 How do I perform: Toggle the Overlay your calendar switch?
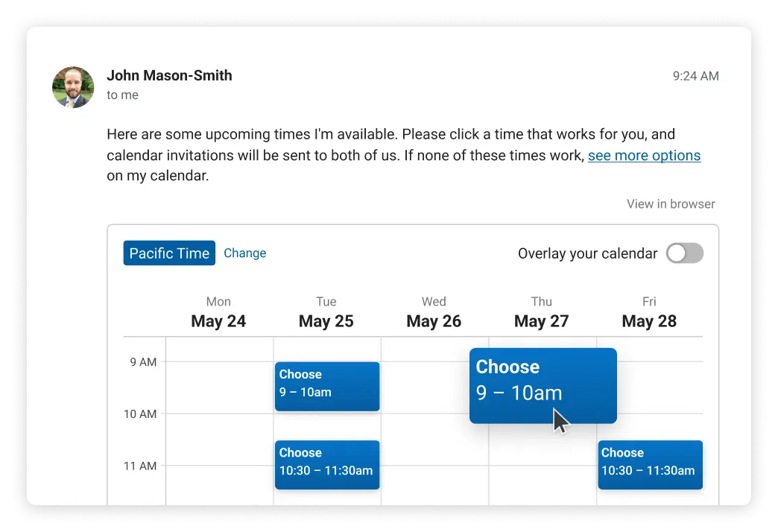[x=684, y=253]
